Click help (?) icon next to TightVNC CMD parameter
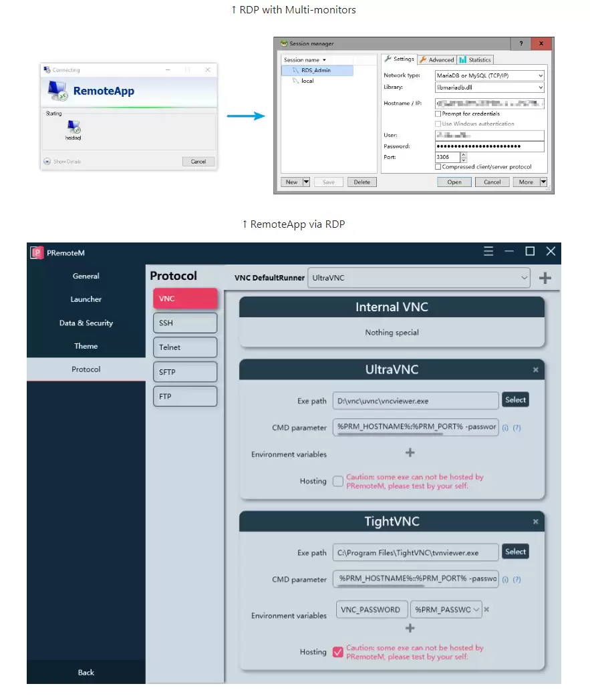590x700 pixels. click(517, 580)
